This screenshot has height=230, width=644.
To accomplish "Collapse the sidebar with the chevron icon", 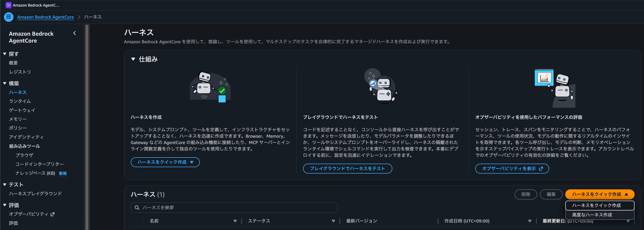I will click(x=74, y=33).
